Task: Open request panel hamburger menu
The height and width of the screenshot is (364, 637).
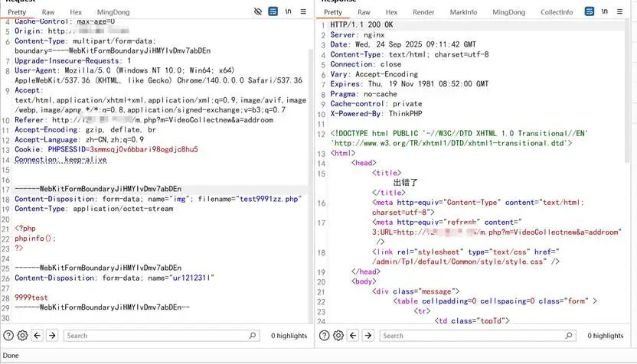Action: pyautogui.click(x=304, y=12)
